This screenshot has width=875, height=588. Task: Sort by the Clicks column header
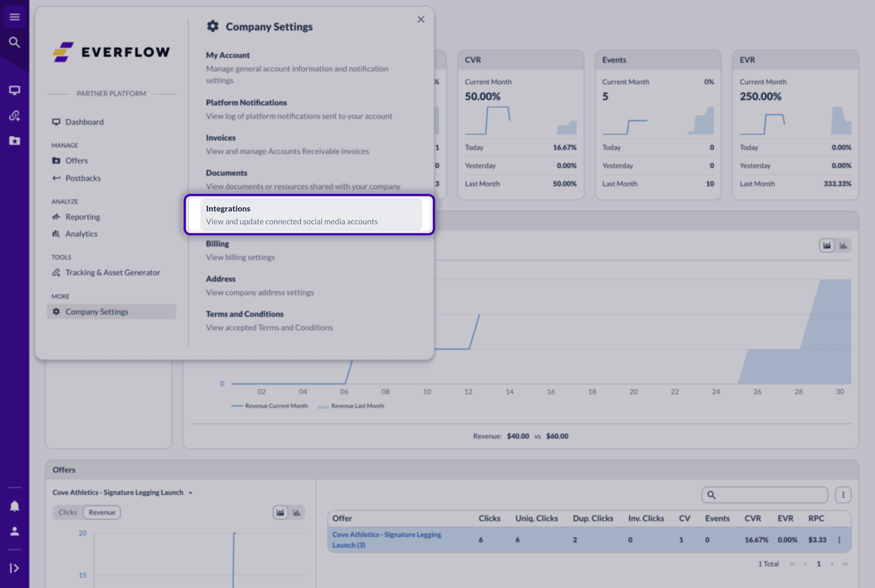489,518
